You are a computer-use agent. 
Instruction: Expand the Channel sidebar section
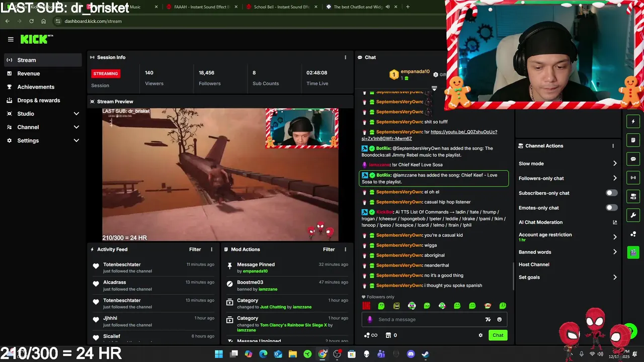pyautogui.click(x=76, y=127)
